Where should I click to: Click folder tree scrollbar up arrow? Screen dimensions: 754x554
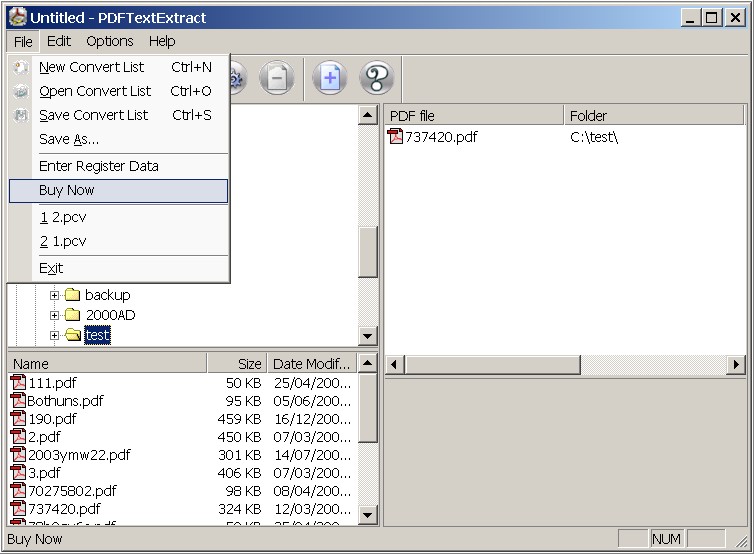[x=368, y=115]
